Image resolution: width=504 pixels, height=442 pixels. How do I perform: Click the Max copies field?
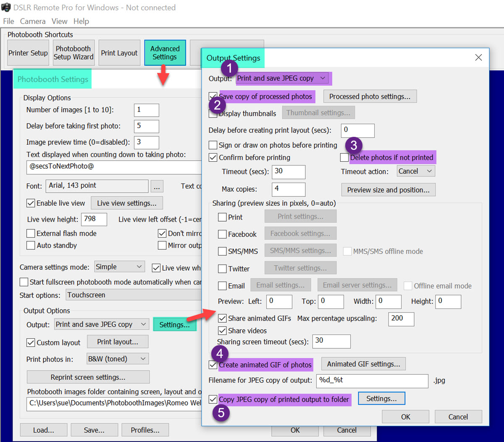pyautogui.click(x=289, y=189)
